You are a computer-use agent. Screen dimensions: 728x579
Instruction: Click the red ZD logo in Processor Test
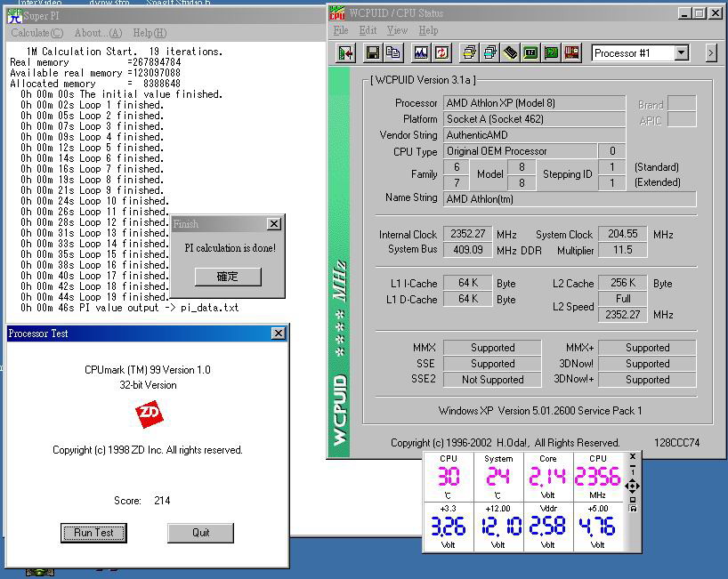point(149,414)
